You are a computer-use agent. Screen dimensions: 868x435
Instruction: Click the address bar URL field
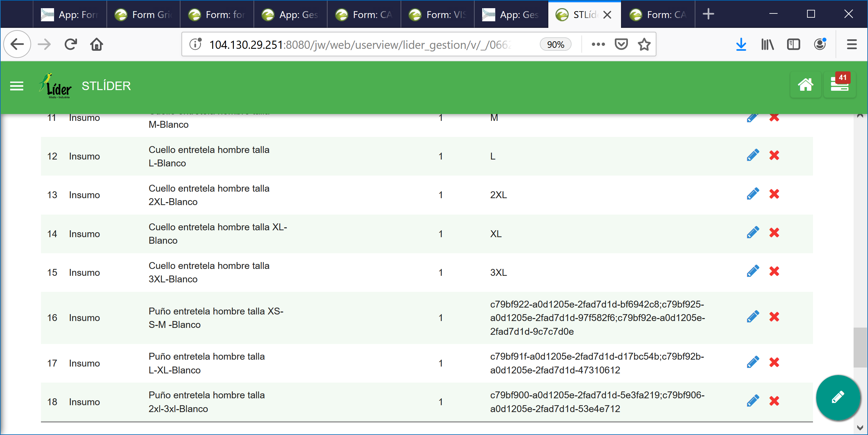[361, 45]
